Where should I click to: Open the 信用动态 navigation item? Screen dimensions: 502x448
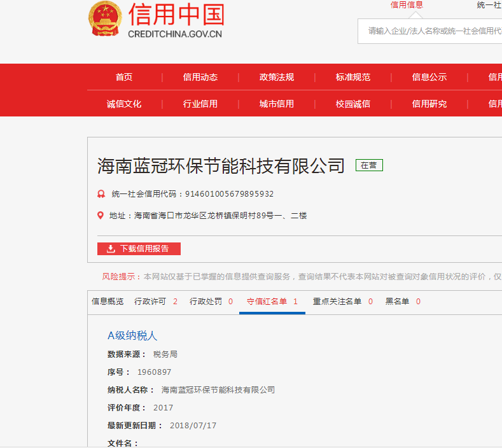200,77
